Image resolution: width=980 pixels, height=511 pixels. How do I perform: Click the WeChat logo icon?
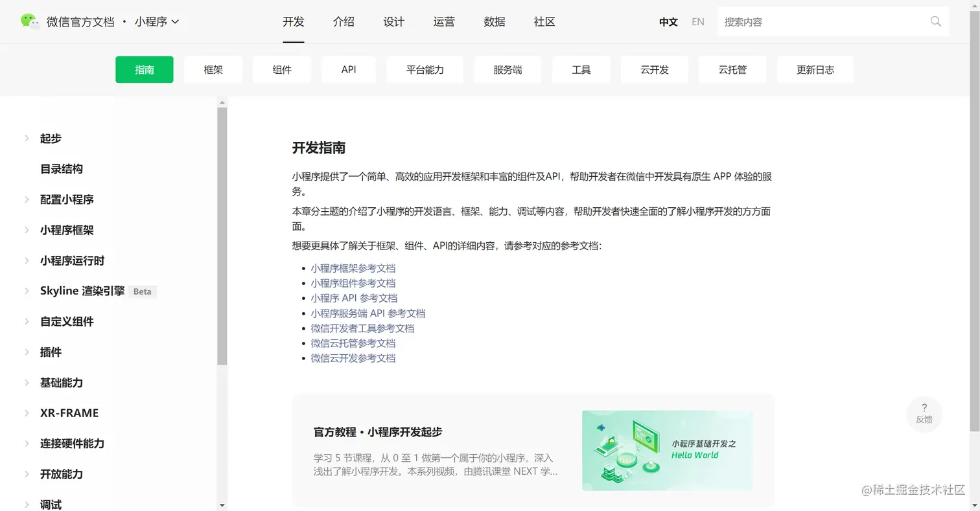pos(30,21)
